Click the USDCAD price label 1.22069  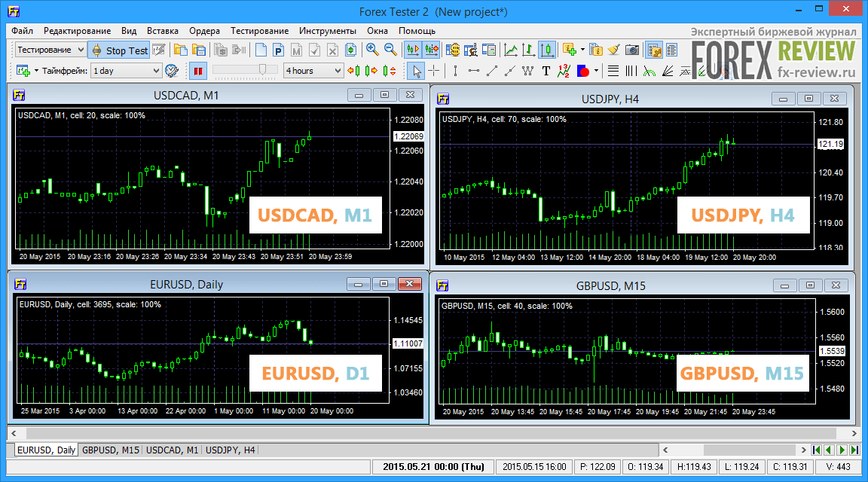(408, 136)
